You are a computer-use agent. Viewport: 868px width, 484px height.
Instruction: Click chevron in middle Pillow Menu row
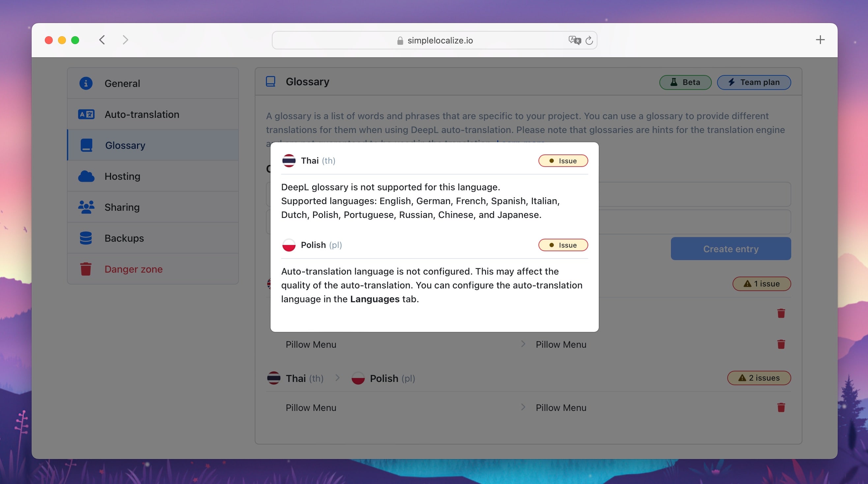[523, 344]
